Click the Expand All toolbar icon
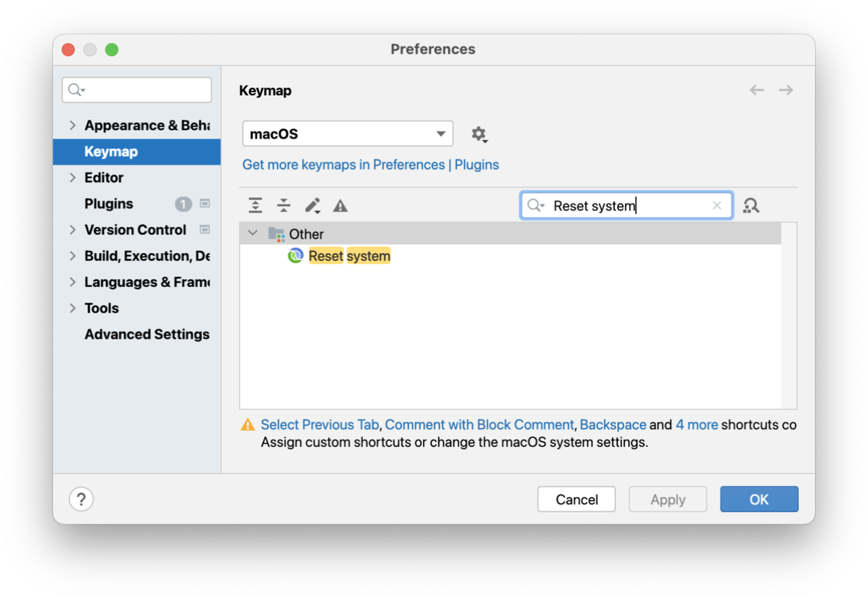The image size is (868, 597). (255, 206)
